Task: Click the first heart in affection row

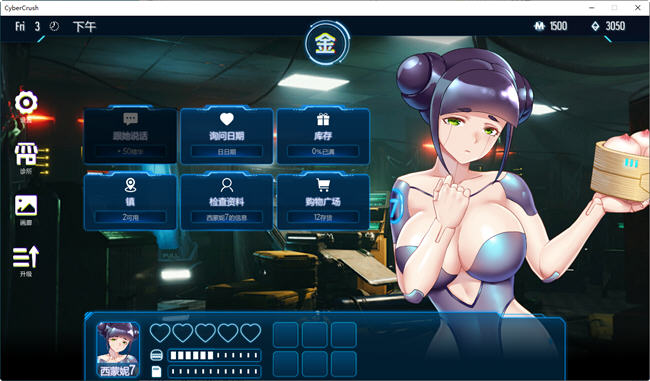Action: [160, 332]
